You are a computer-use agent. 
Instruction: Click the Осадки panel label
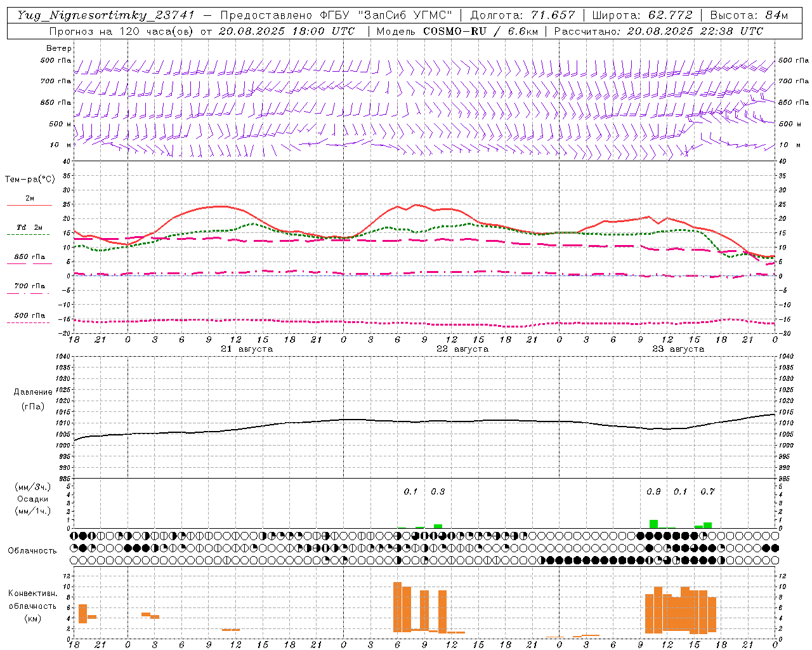33,499
